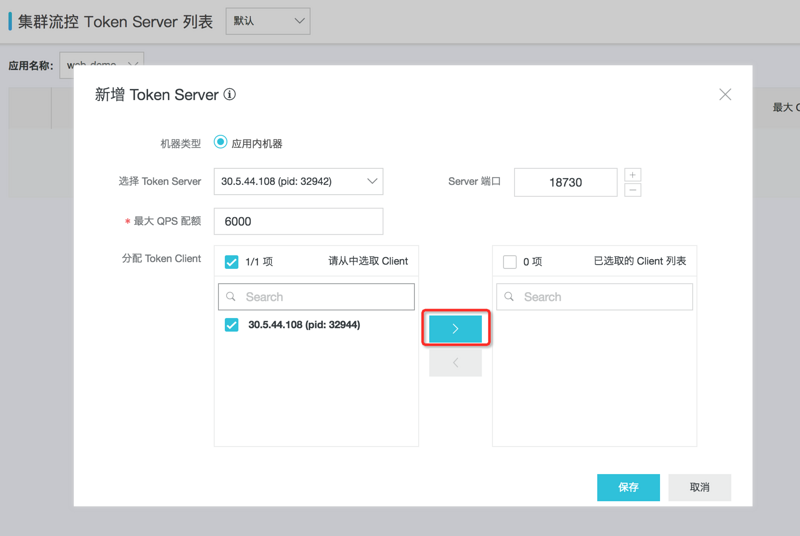The image size is (800, 536).
Task: Click the 已选取的 Client 列表 label
Action: click(x=640, y=261)
